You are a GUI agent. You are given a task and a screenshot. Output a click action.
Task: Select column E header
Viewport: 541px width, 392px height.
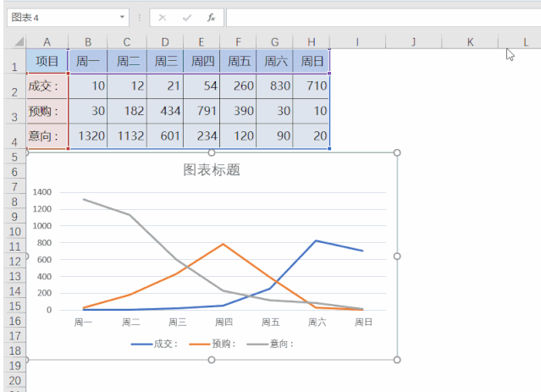(x=201, y=42)
